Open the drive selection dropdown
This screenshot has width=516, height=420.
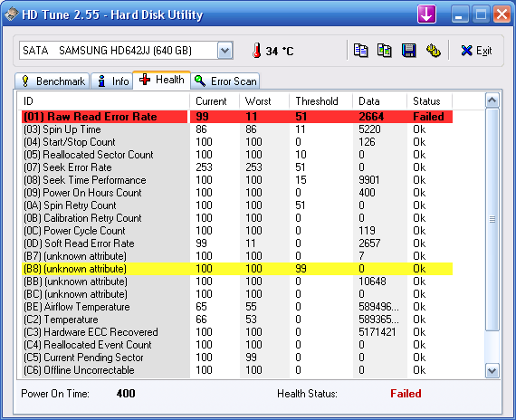point(225,51)
